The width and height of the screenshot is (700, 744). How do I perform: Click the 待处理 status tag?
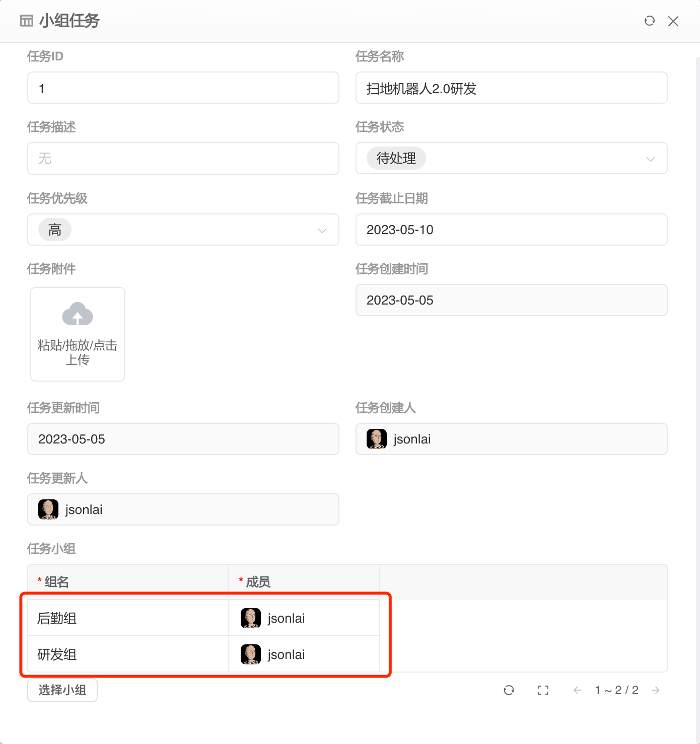click(396, 159)
